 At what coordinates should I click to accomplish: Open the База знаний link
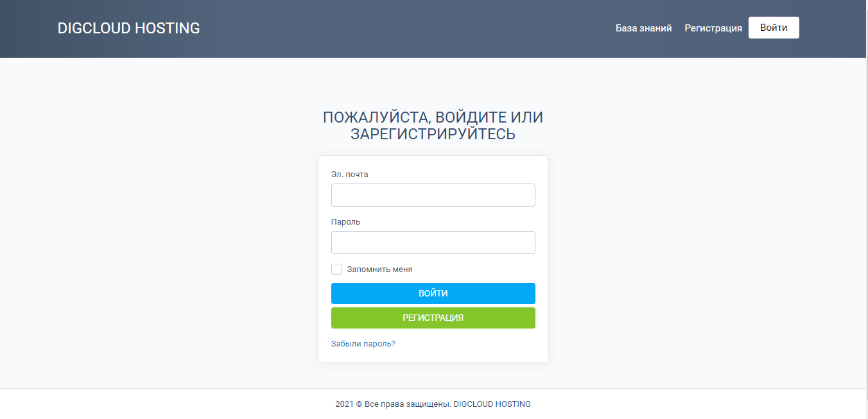pos(644,28)
